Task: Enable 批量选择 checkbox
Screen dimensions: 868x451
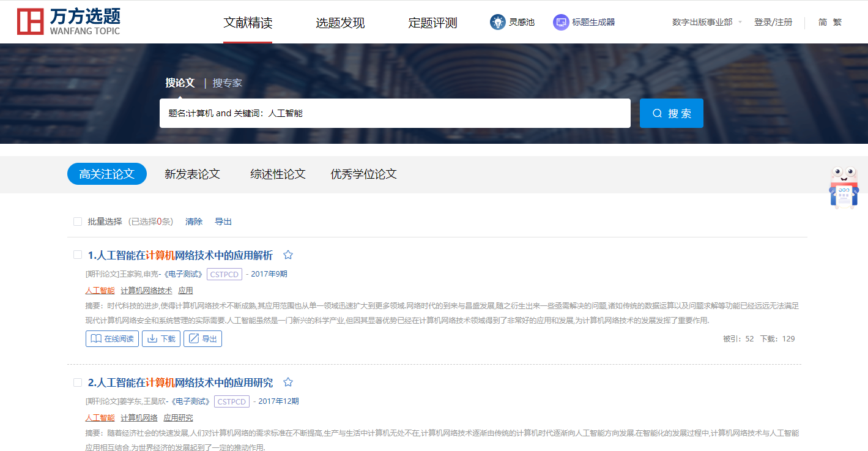Action: (78, 222)
